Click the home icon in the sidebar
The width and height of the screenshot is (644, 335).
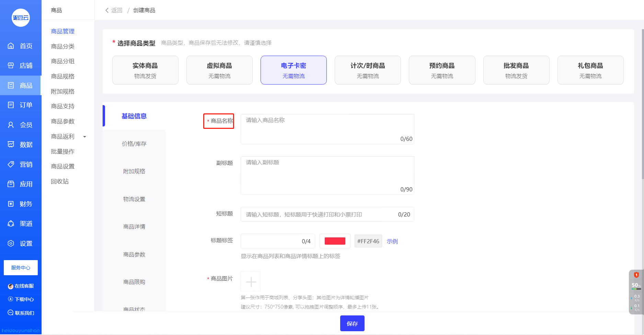click(x=11, y=46)
